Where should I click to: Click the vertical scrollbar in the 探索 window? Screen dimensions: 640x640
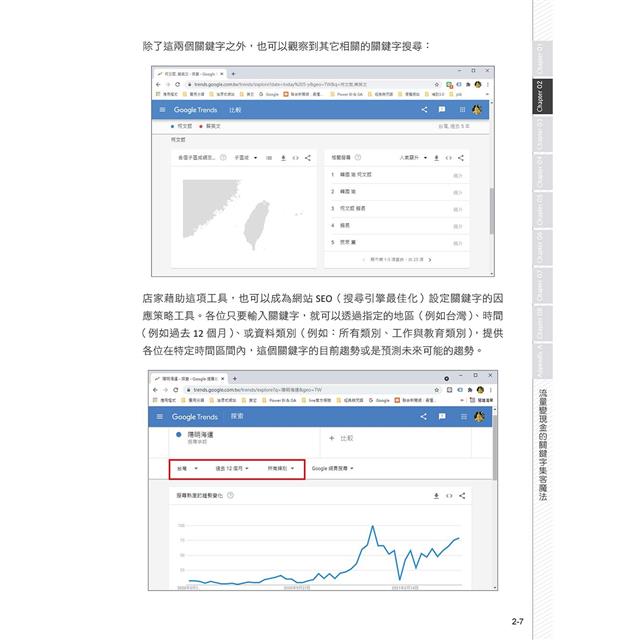(x=495, y=447)
